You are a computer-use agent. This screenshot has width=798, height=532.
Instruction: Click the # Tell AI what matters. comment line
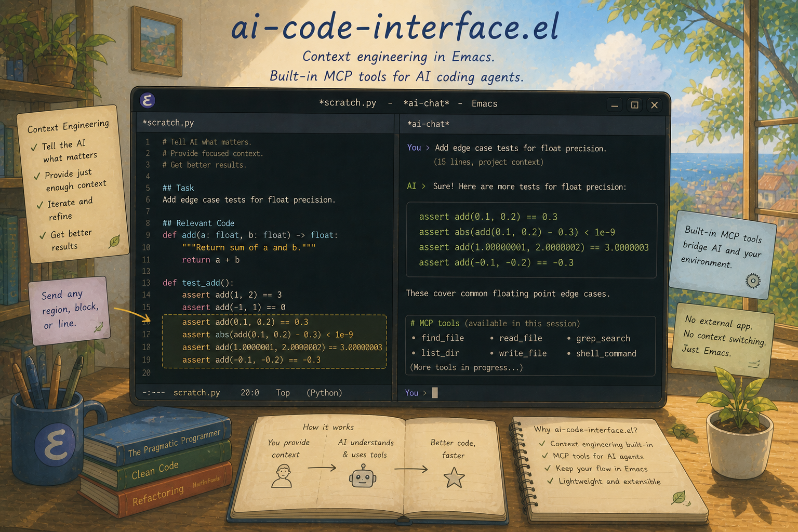click(x=207, y=142)
